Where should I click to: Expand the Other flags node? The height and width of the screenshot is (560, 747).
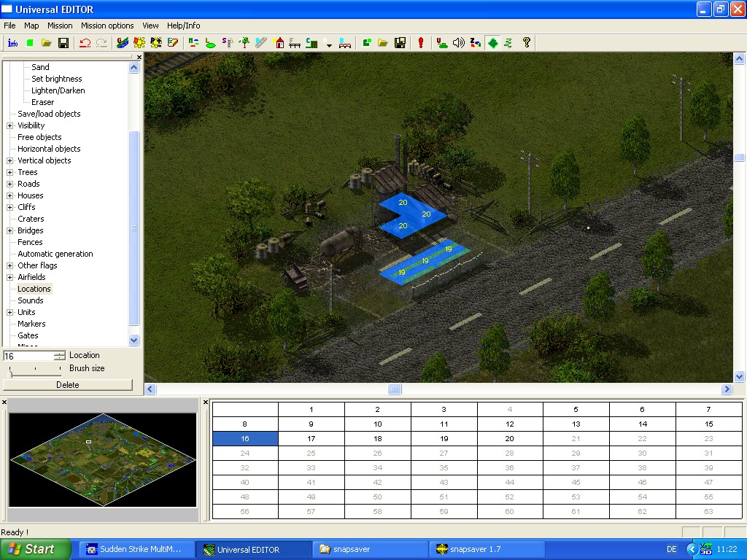[x=9, y=265]
